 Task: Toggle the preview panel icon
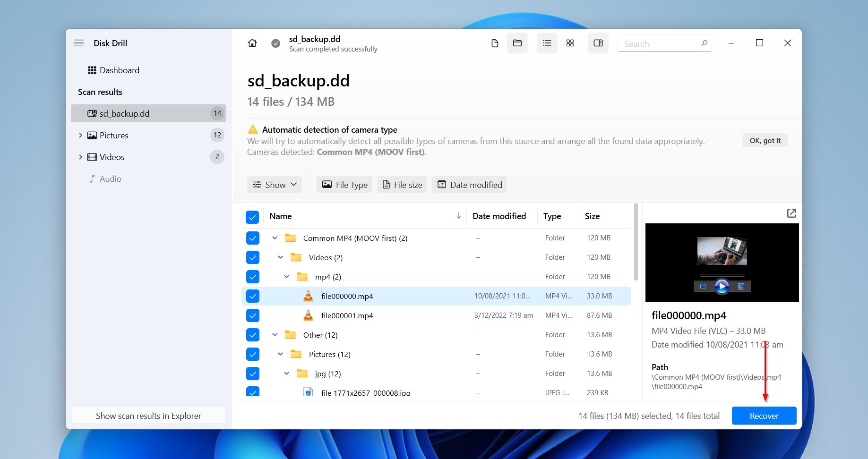[x=598, y=43]
